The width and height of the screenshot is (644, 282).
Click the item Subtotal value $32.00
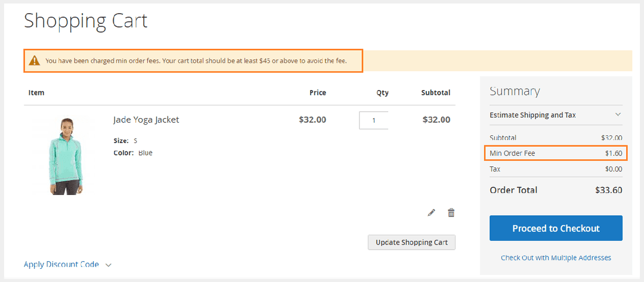[x=436, y=120]
